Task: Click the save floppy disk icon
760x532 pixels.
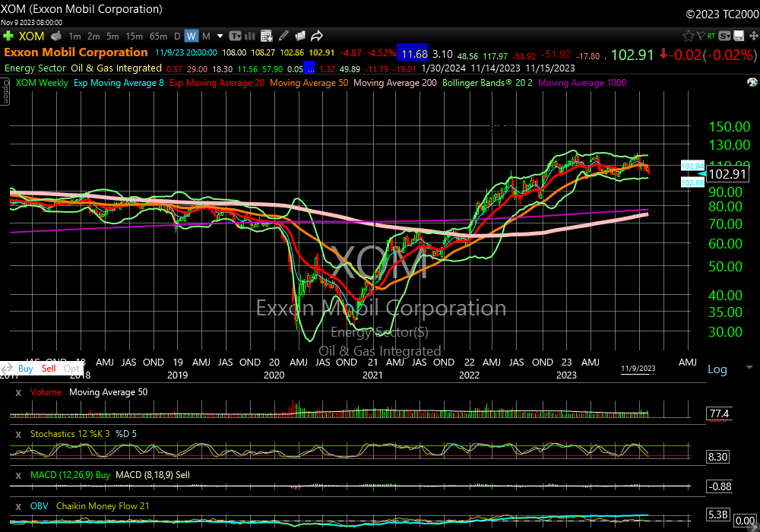Action: pyautogui.click(x=739, y=36)
